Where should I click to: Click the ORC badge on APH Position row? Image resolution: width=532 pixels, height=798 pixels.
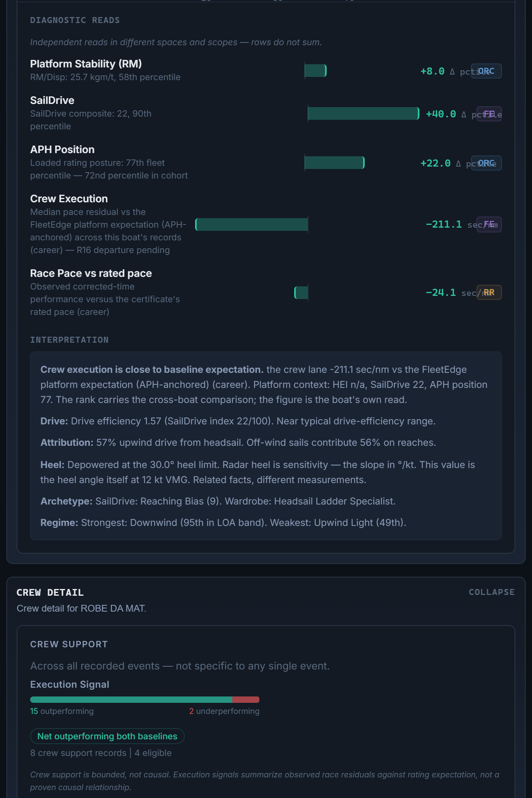click(486, 163)
